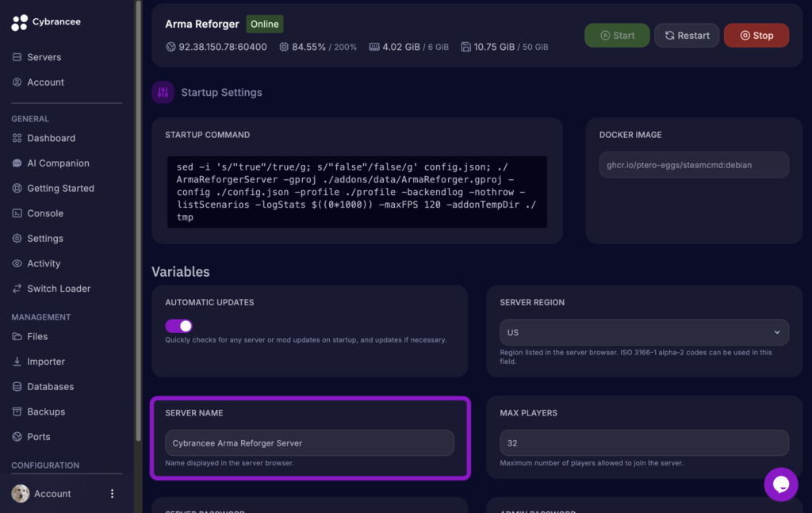The height and width of the screenshot is (513, 812).
Task: Click the Console terminal icon
Action: click(x=17, y=213)
